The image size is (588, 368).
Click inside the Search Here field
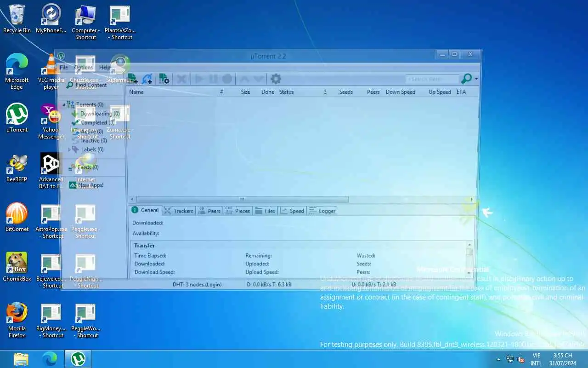[433, 79]
